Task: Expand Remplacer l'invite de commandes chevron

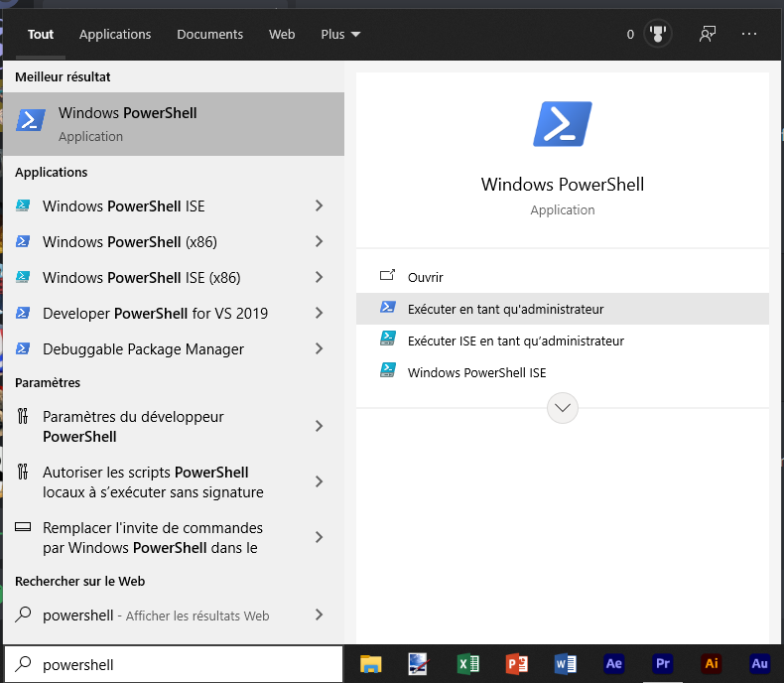Action: (x=319, y=537)
